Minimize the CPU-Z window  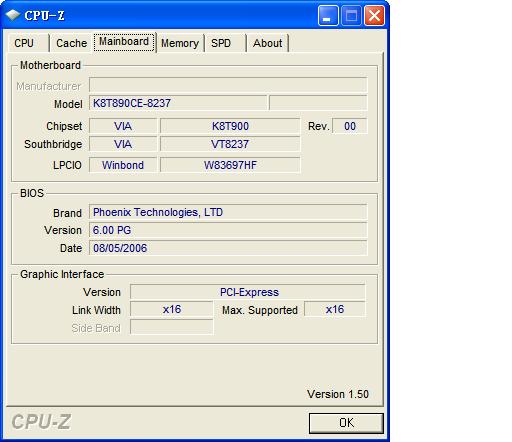click(328, 15)
